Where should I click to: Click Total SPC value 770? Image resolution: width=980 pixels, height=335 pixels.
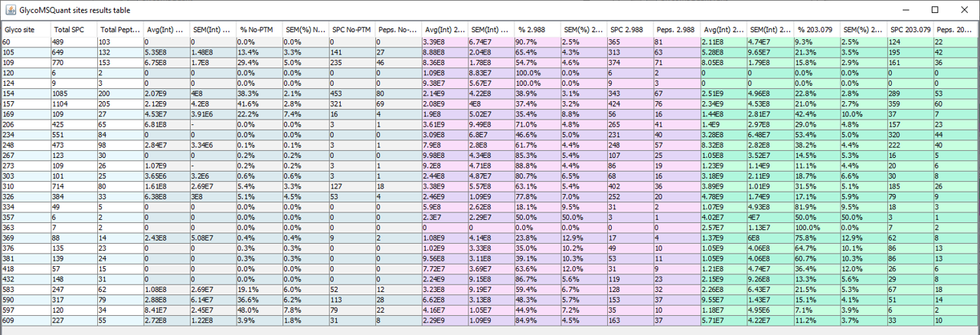[73, 61]
